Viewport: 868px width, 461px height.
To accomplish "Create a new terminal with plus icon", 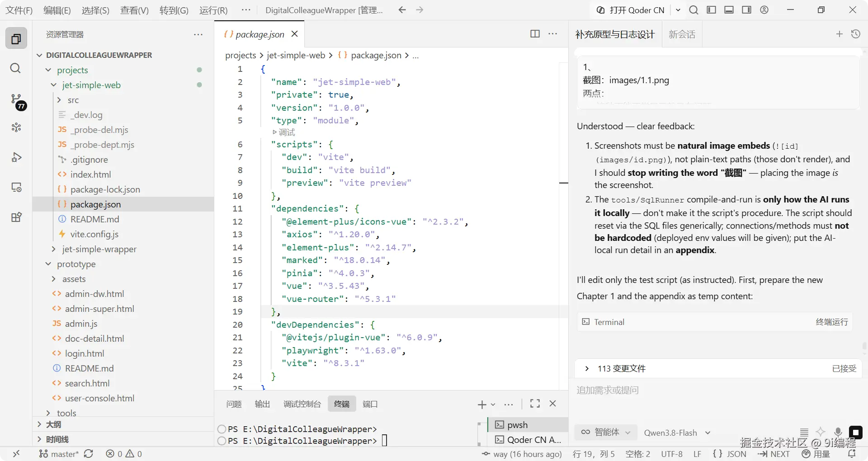I will coord(482,405).
